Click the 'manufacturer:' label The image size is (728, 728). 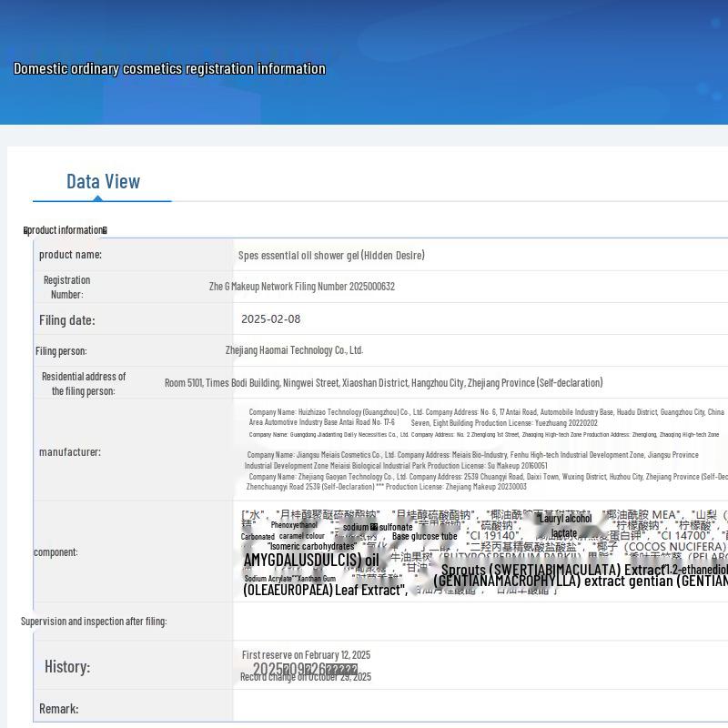coord(70,451)
